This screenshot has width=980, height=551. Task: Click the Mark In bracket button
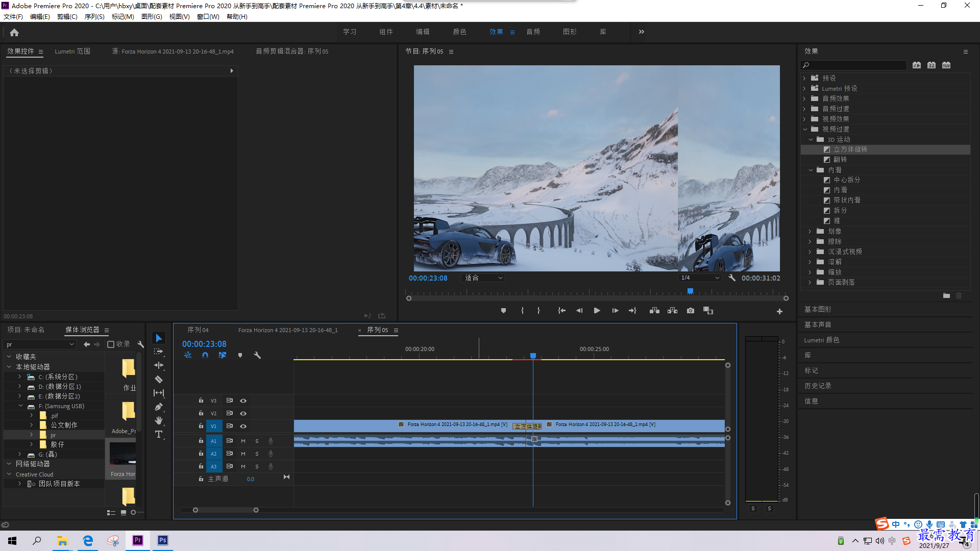522,311
